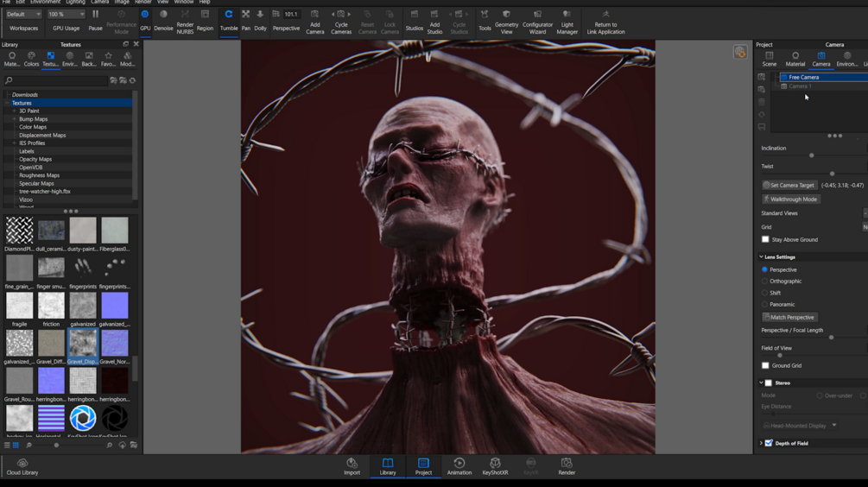The image size is (868, 487).
Task: Open KeyShotXR wizard
Action: point(495,466)
